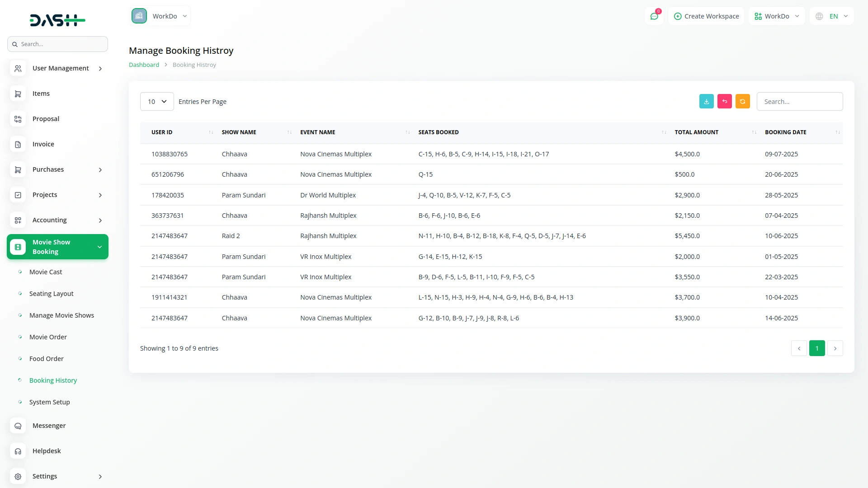This screenshot has width=868, height=488.
Task: Click the download/export icon above the table
Action: (x=707, y=101)
